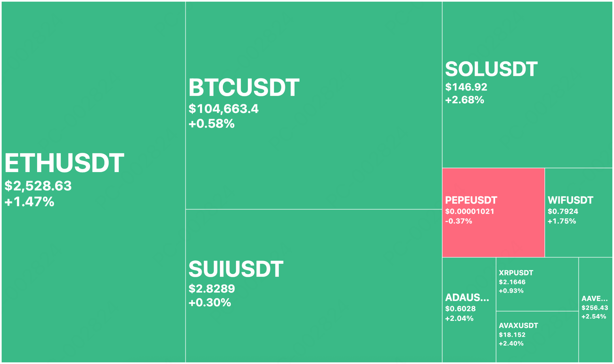Open the BTCUSDT tile
This screenshot has width=614, height=364.
tap(314, 105)
